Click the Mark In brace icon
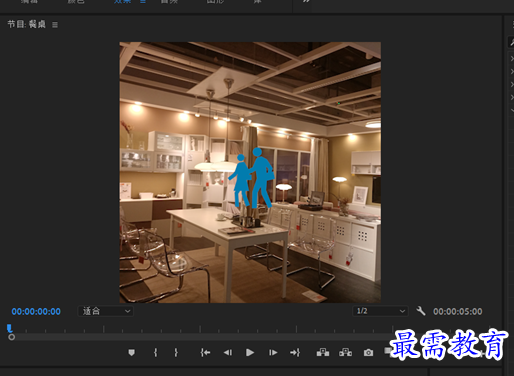 point(155,352)
